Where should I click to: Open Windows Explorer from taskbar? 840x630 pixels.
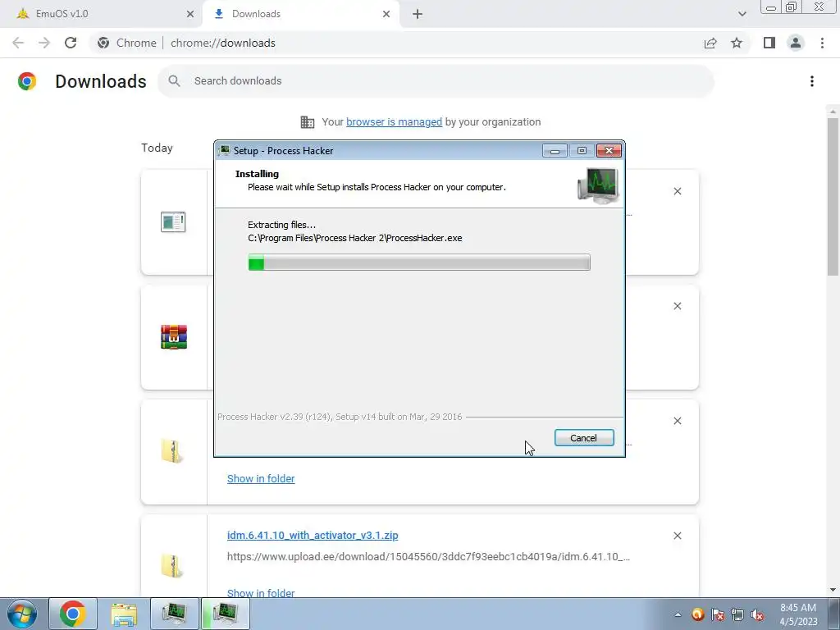(x=124, y=614)
